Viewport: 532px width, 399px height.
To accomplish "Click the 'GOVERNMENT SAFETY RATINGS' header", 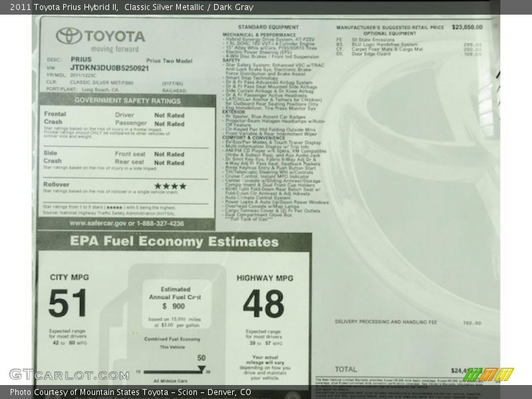I will 128,100.
